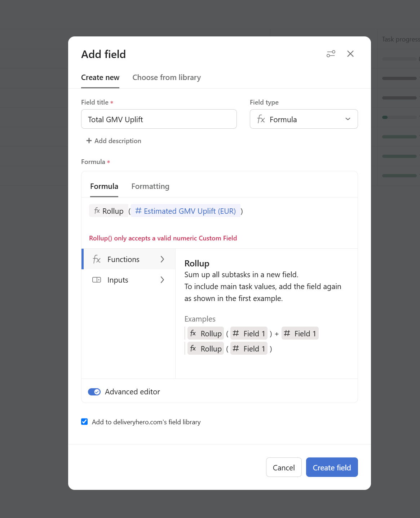This screenshot has height=518, width=420.
Task: Click the Field title input box
Action: click(x=159, y=119)
